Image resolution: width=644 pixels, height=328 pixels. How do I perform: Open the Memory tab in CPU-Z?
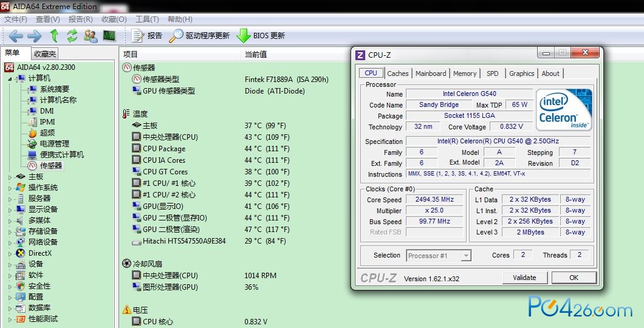tap(465, 73)
